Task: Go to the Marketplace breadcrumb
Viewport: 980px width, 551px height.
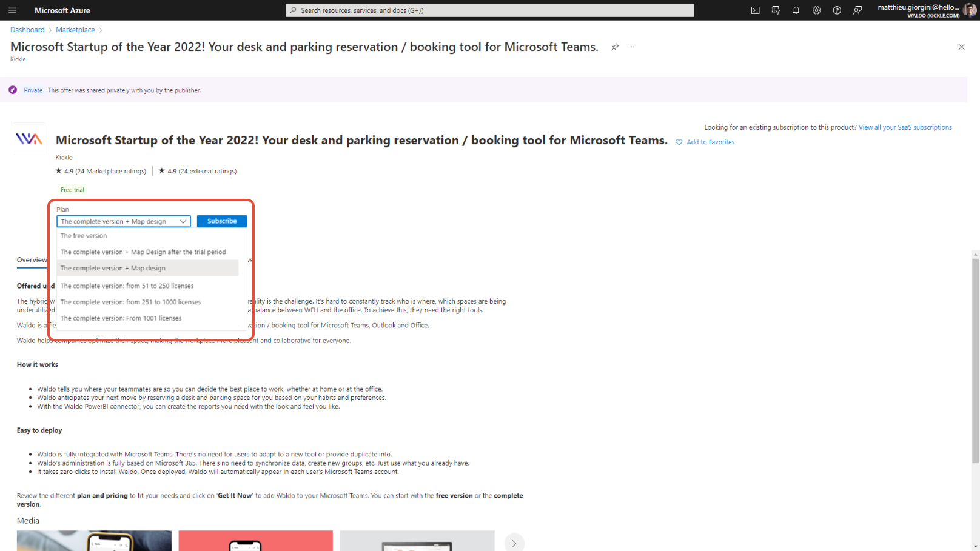Action: (75, 30)
